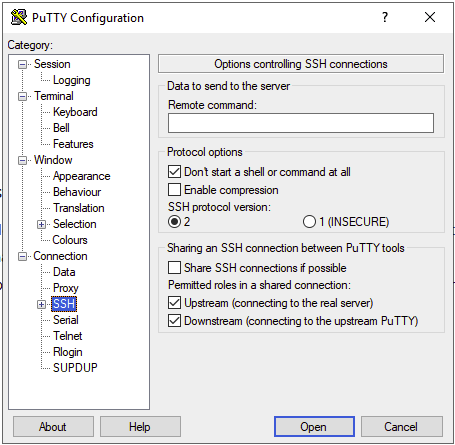Screen dimensions: 455x445
Task: Open Data settings under Connection
Action: 64,272
